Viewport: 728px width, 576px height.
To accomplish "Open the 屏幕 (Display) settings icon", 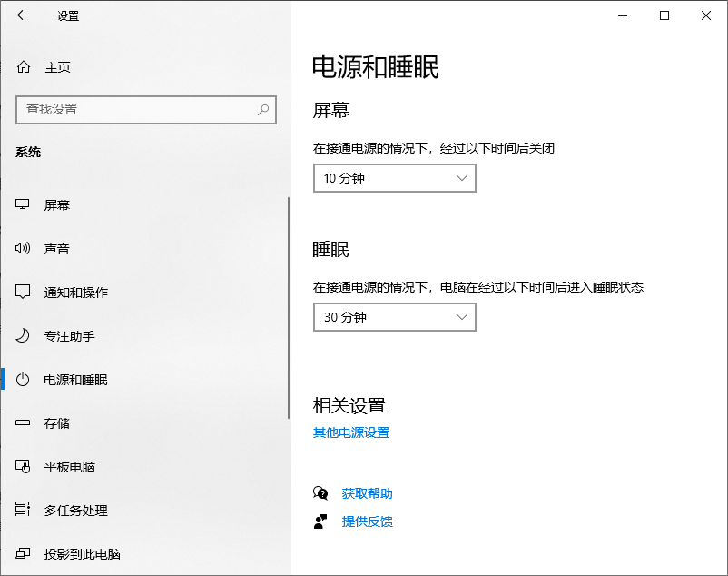I will pos(23,204).
